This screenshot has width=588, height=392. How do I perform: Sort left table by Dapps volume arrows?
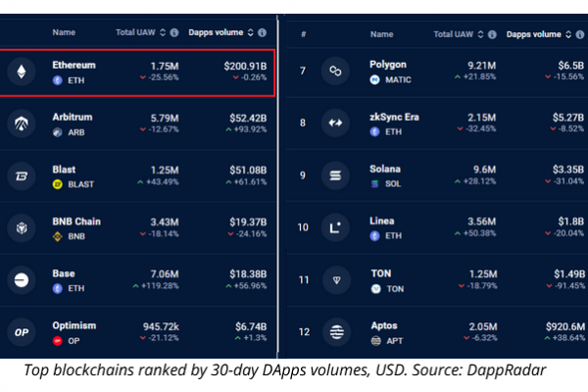251,32
